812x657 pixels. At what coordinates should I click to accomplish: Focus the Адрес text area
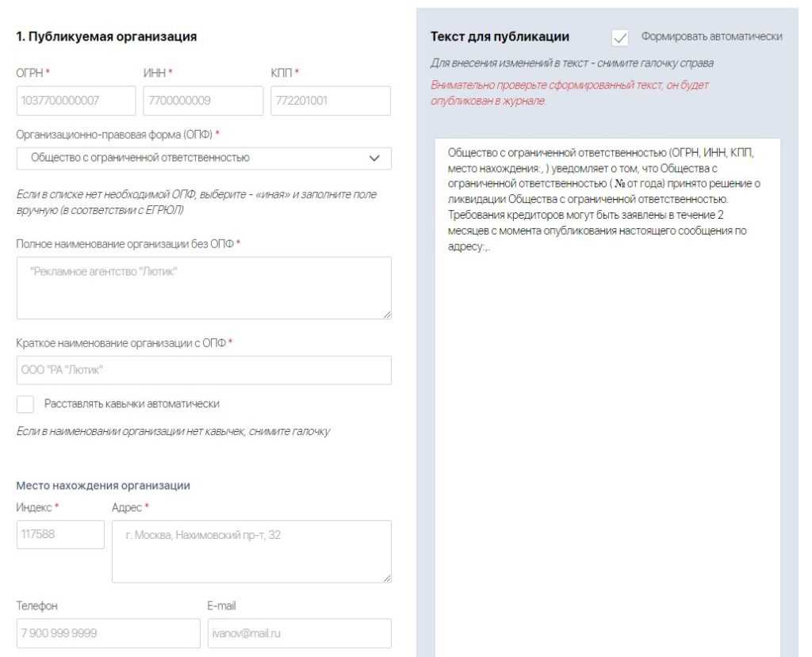251,551
